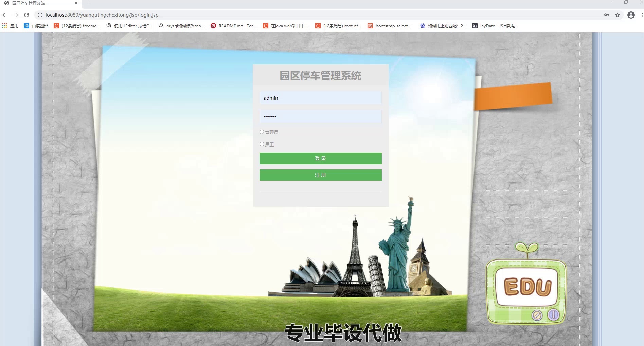644x346 pixels.
Task: Restore down the browser window
Action: [626, 2]
